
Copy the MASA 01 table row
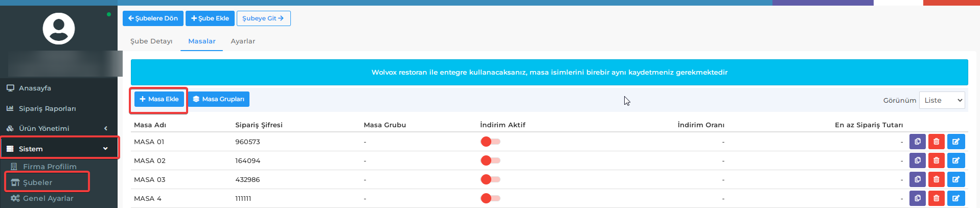click(918, 142)
